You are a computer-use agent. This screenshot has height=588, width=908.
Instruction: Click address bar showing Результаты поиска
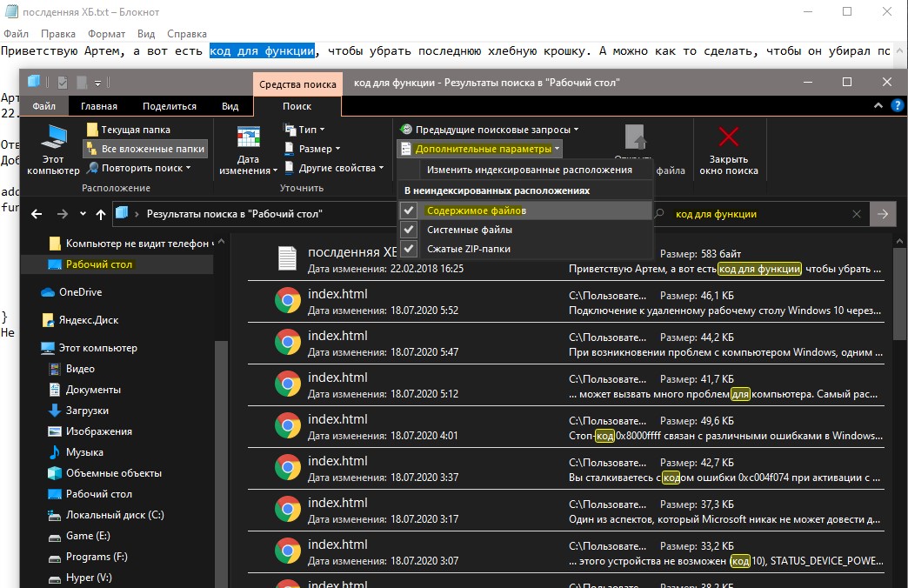point(255,214)
